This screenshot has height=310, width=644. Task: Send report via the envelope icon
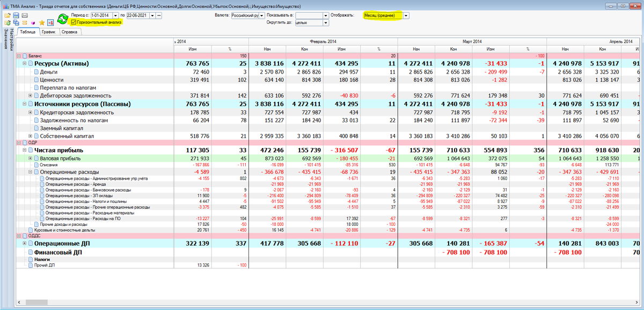[x=25, y=16]
